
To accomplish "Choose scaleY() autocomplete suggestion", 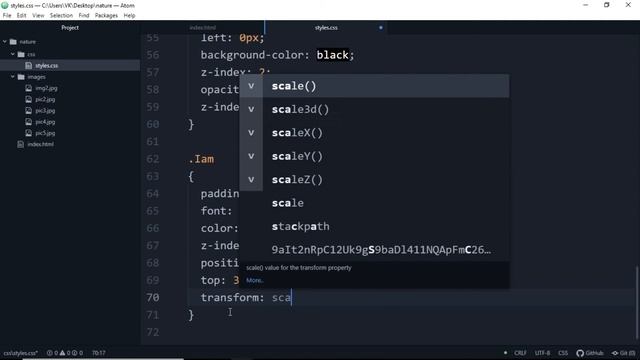I will pos(374,156).
